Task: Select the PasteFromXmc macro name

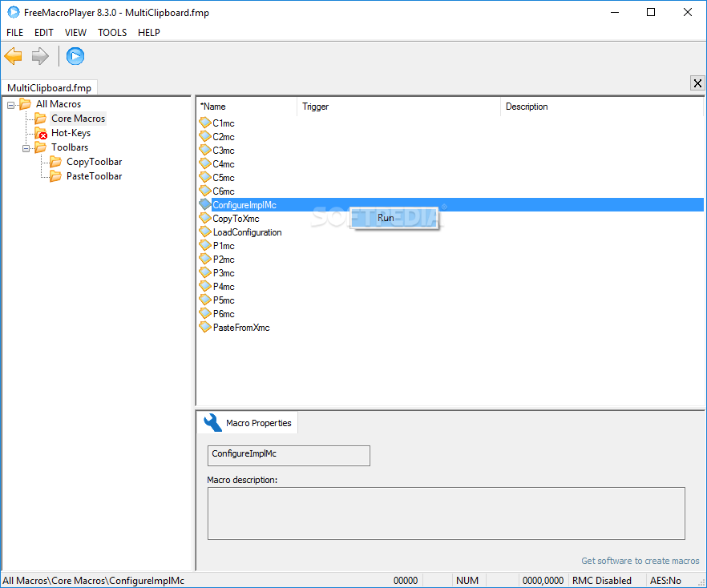Action: [x=241, y=328]
